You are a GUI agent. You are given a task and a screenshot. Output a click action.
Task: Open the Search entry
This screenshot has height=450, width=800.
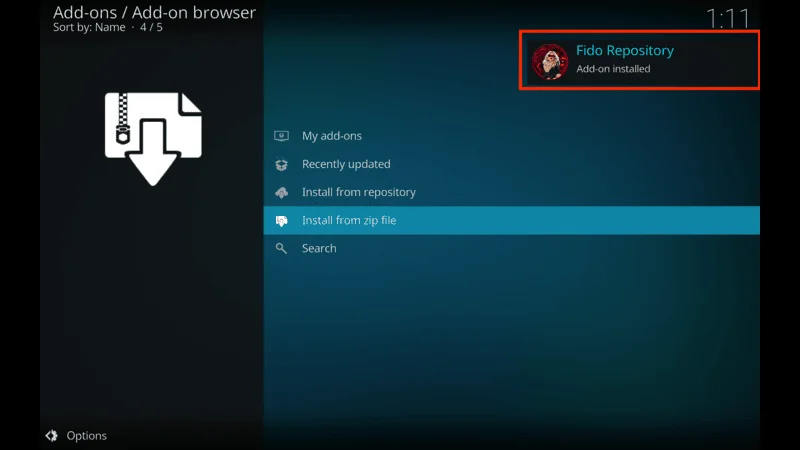(x=511, y=248)
